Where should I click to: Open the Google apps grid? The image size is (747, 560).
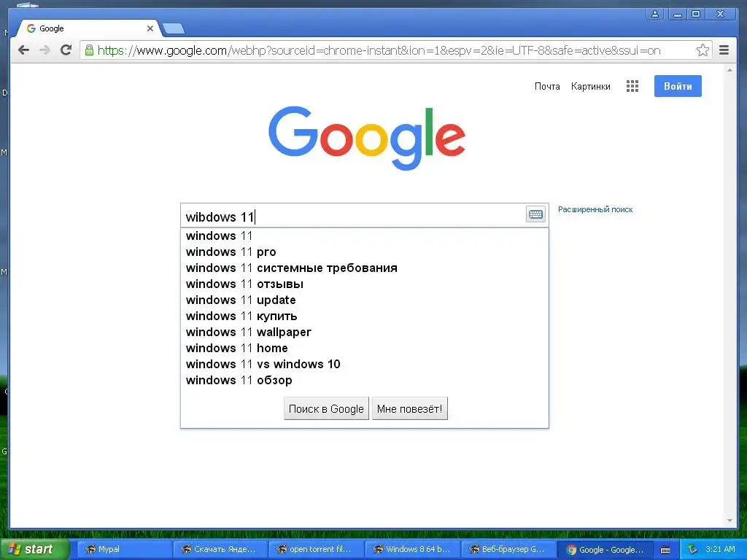632,86
